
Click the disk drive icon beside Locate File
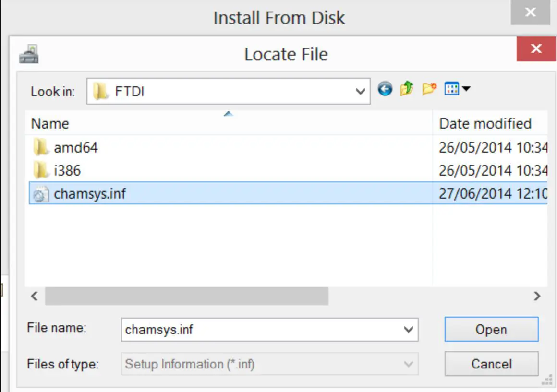coord(29,53)
